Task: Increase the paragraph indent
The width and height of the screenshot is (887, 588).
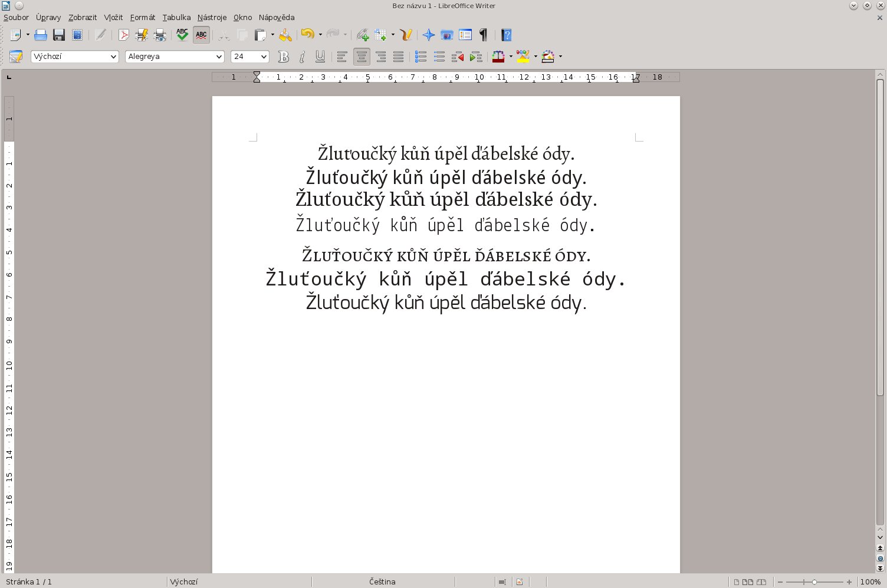Action: [476, 57]
